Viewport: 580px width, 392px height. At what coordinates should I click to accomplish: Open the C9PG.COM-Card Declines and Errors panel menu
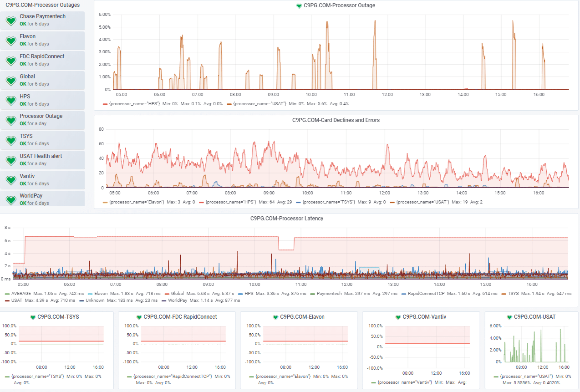coord(336,120)
